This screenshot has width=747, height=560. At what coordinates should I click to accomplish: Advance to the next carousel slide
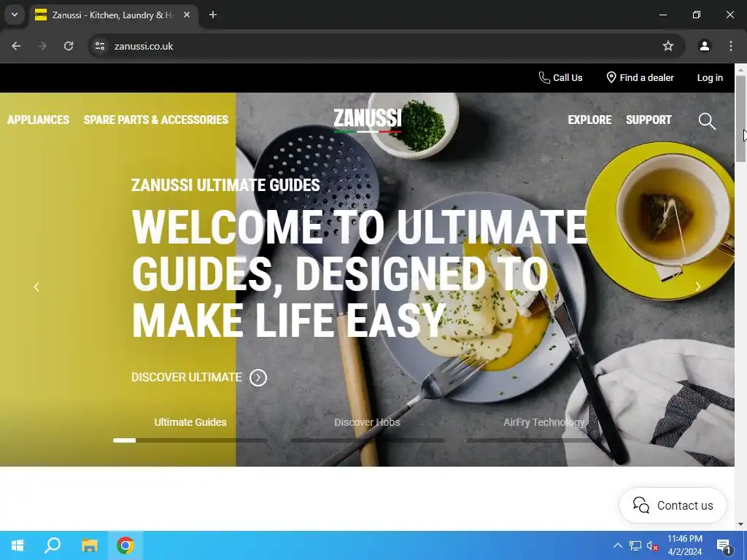[x=697, y=287]
